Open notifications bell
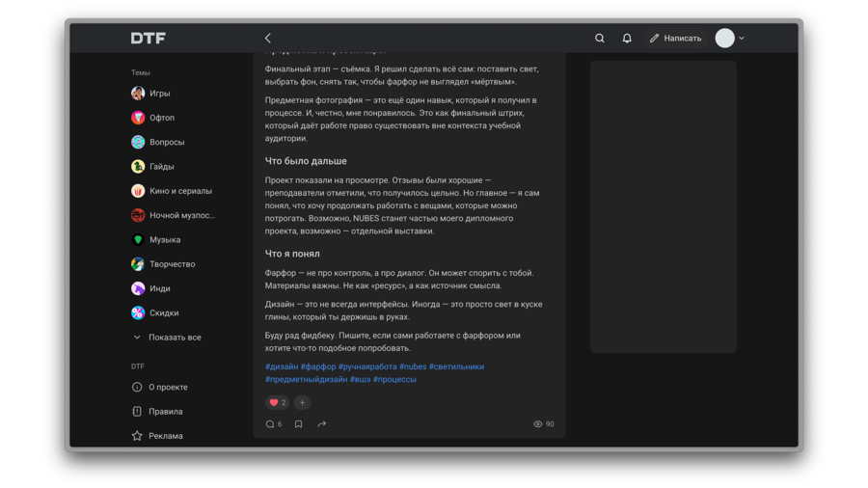The width and height of the screenshot is (868, 488). [627, 39]
